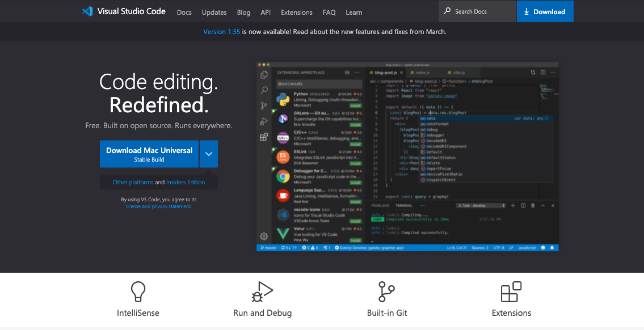Select Extensions icon in editor activity bar
The height and width of the screenshot is (330, 644).
(x=264, y=137)
